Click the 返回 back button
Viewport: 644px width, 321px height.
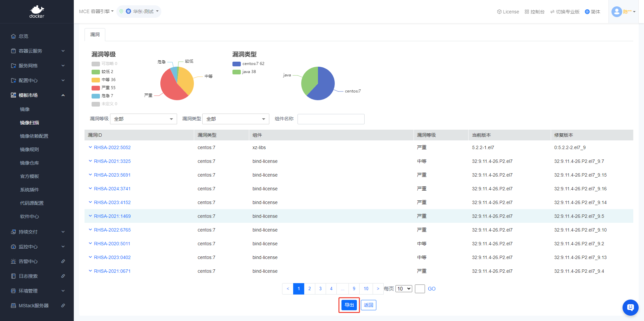368,305
